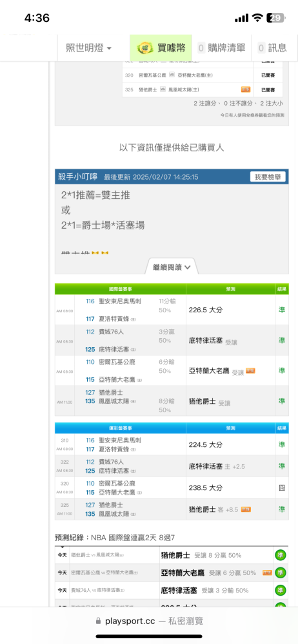Open the 照世明燈 user dropdown
298x644 pixels.
[88, 48]
